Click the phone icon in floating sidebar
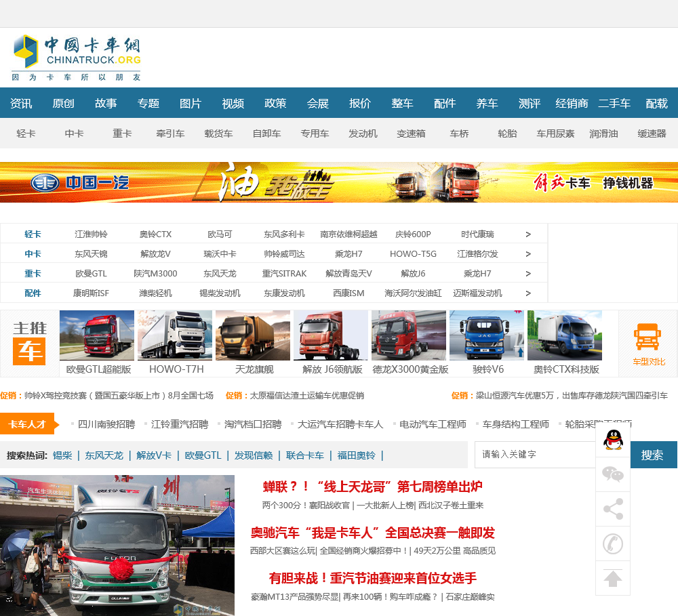 (x=613, y=543)
